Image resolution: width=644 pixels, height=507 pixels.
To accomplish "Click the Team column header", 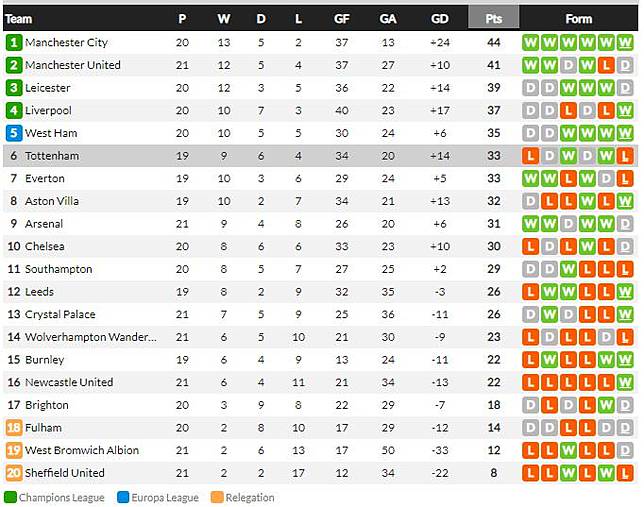I will pyautogui.click(x=18, y=19).
